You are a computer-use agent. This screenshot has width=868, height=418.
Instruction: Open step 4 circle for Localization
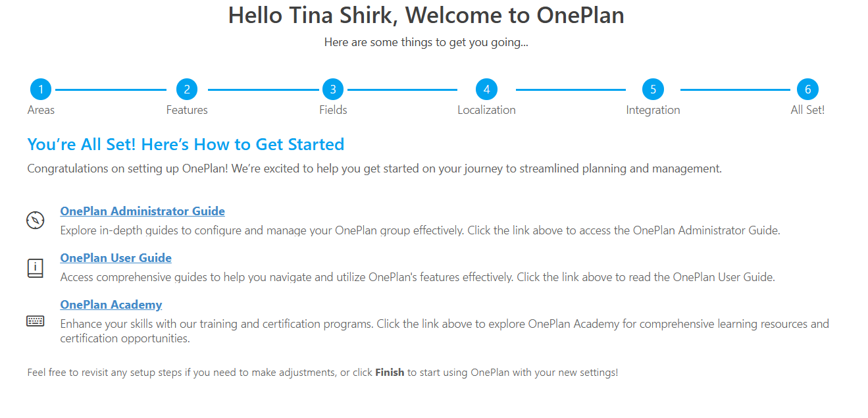point(486,90)
